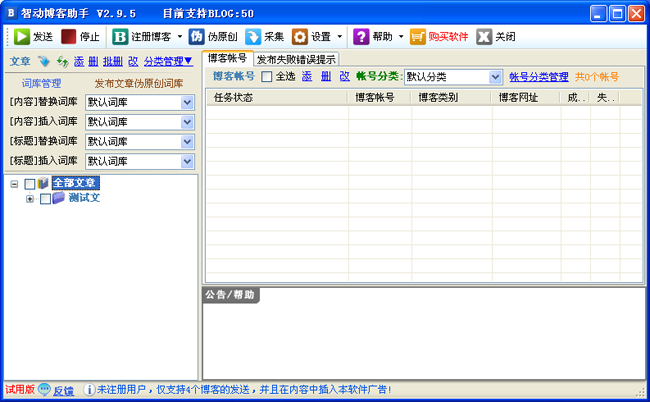Image resolution: width=650 pixels, height=402 pixels.
Task: Expand the 测试文 tree node
Action: [30, 199]
